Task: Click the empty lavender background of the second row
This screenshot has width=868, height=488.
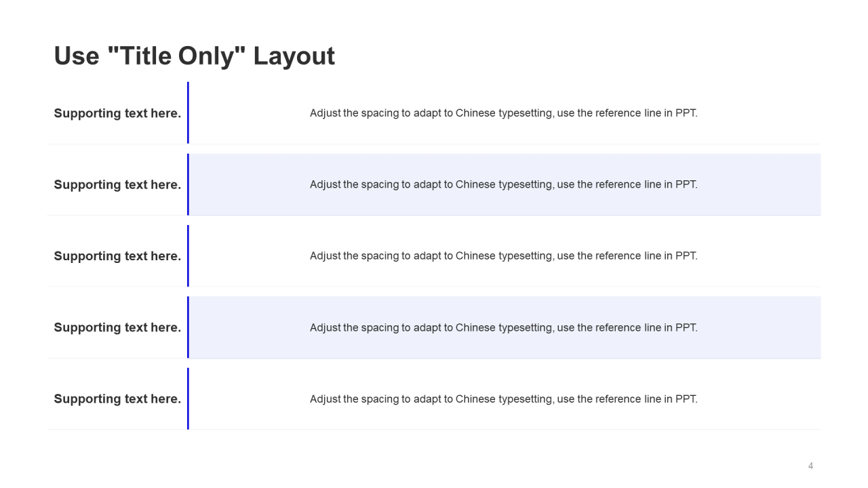Action: [759, 184]
